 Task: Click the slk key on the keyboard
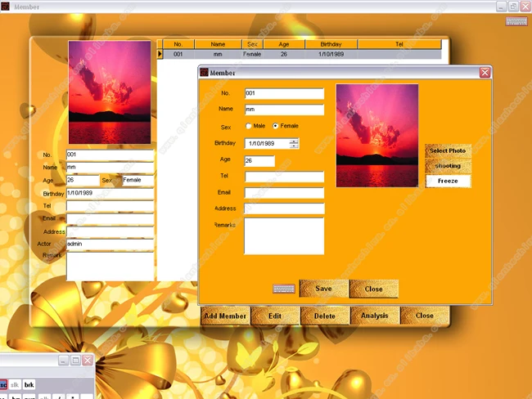(x=15, y=385)
